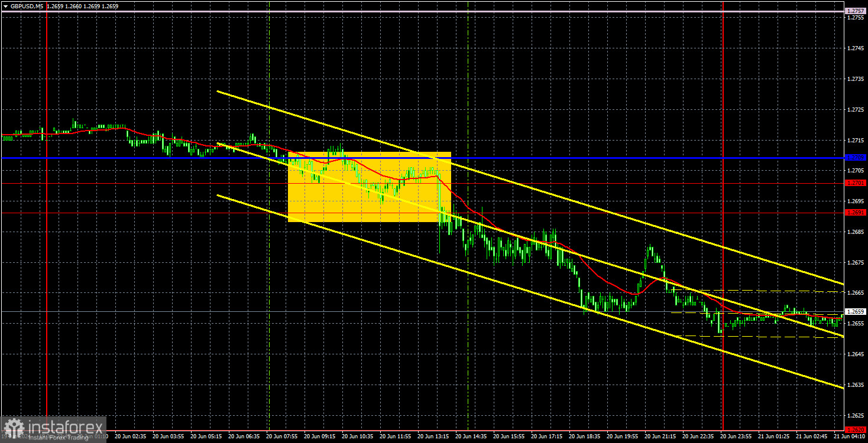Click the 20 Jun 18:35 time label
Screen dimensions: 868x443
tap(584, 437)
